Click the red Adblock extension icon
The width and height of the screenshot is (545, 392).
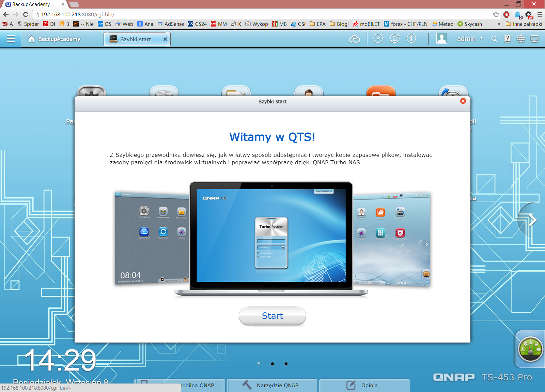coord(507,14)
